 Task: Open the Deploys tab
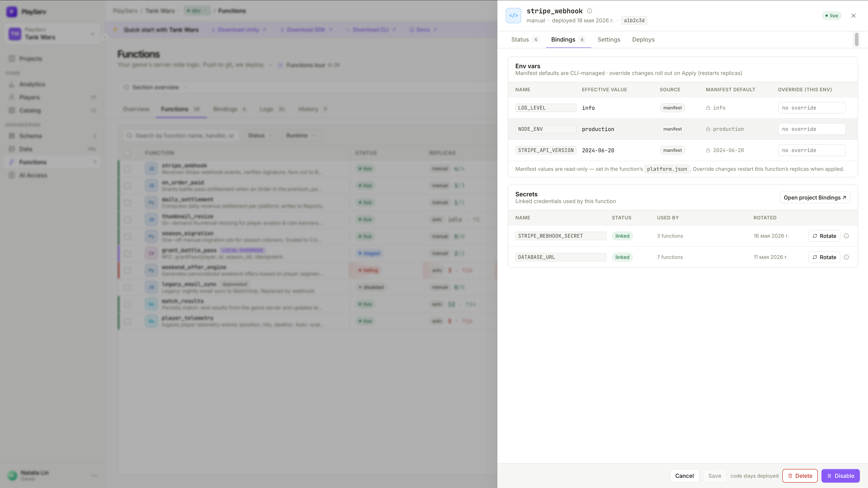(643, 39)
